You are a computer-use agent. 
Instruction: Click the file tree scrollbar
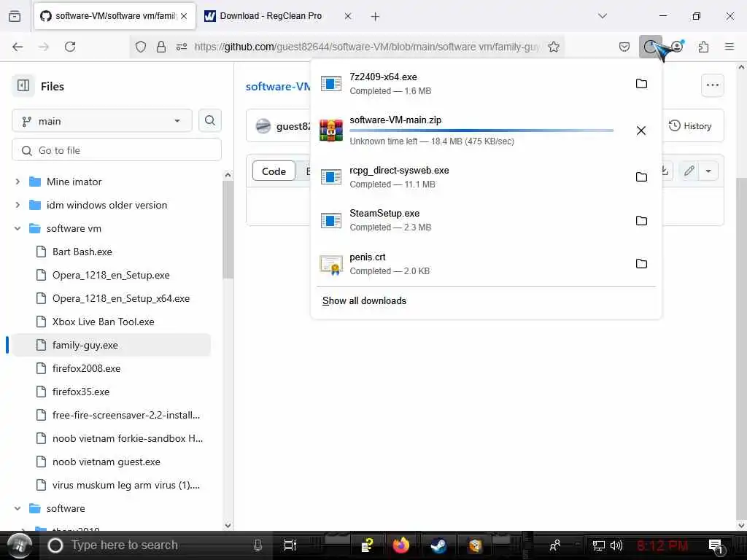coord(228,228)
